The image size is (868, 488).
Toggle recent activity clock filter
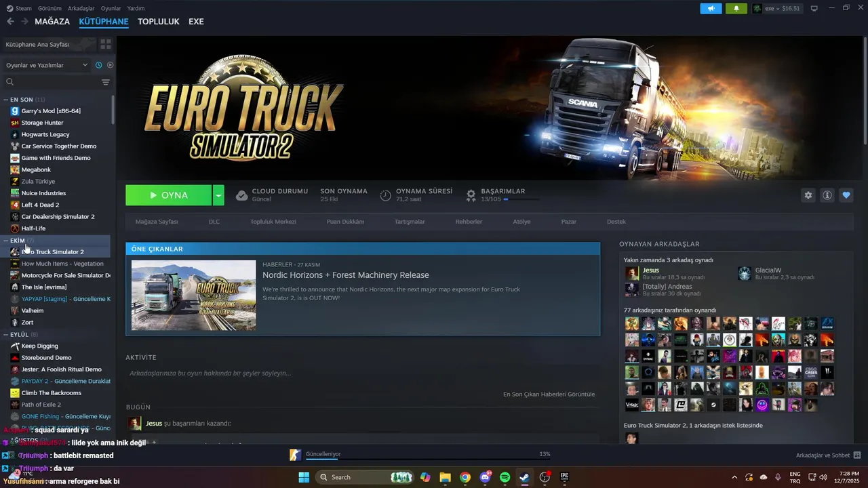coord(99,65)
